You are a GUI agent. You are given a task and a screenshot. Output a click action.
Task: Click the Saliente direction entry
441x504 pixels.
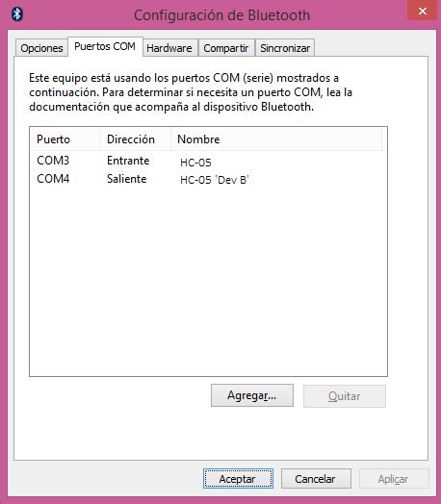point(127,179)
